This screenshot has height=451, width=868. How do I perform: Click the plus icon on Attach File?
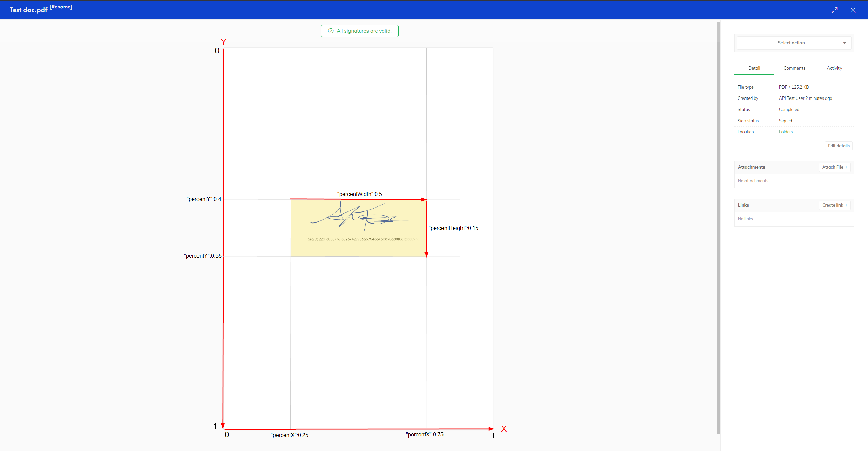tap(846, 167)
